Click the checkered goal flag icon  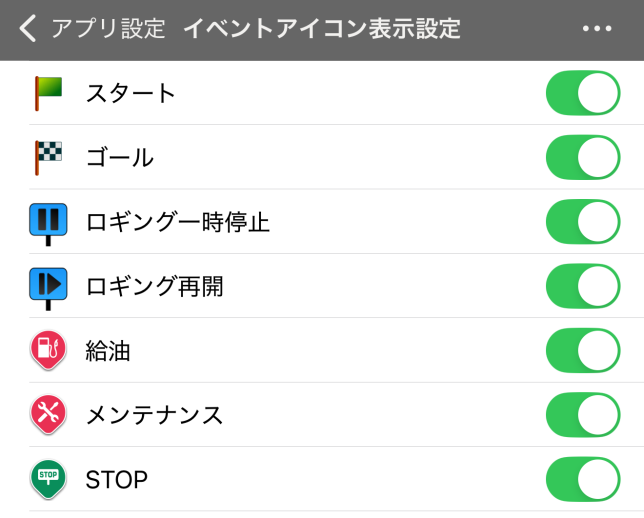click(48, 157)
